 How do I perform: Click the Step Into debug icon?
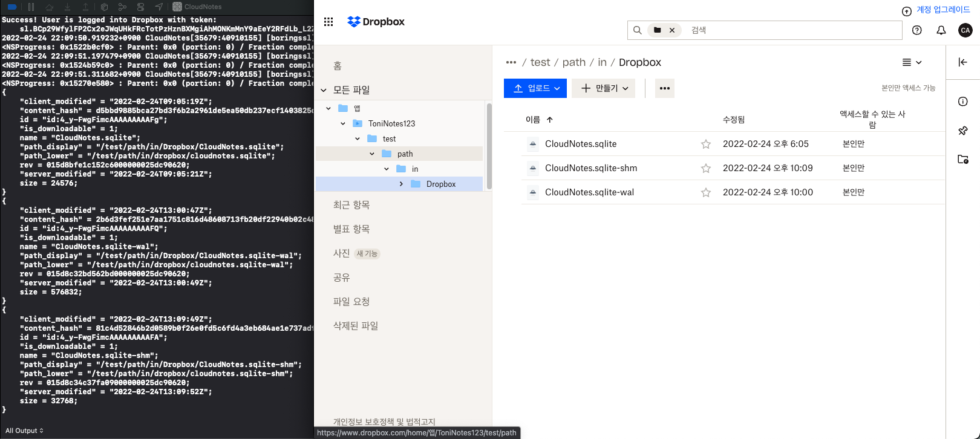[x=67, y=7]
